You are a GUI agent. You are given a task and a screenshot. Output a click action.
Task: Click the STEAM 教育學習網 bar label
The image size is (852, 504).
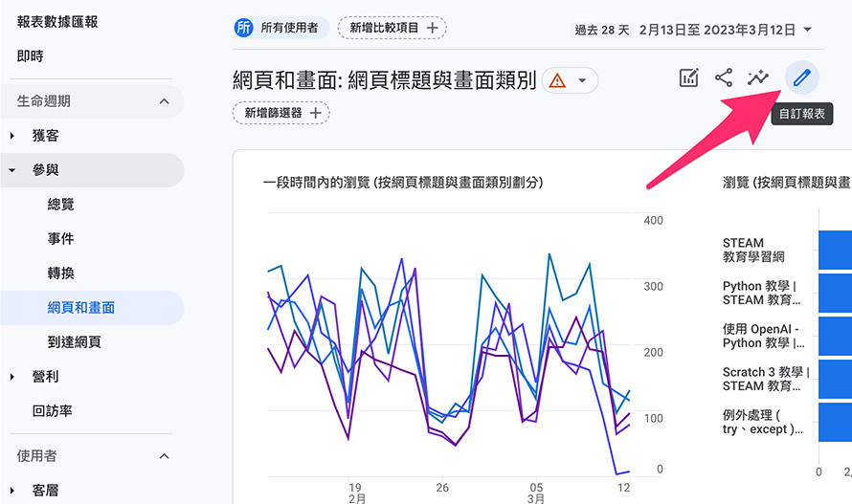(x=753, y=250)
